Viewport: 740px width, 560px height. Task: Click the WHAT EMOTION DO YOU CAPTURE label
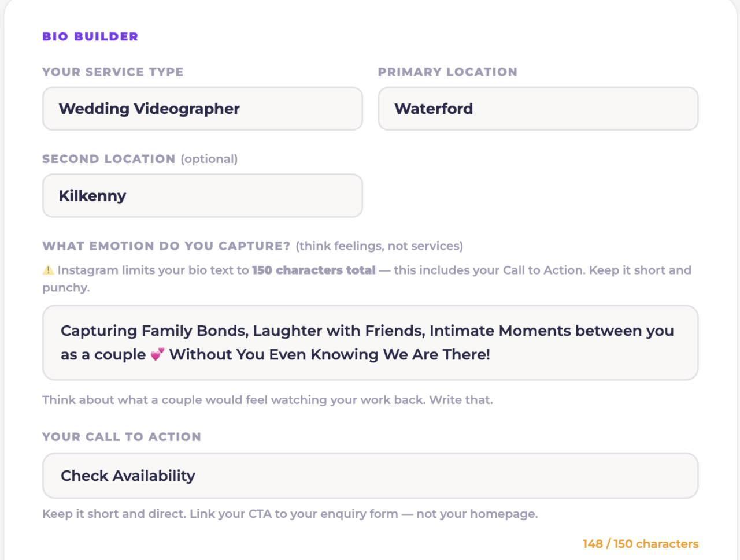[x=166, y=246]
